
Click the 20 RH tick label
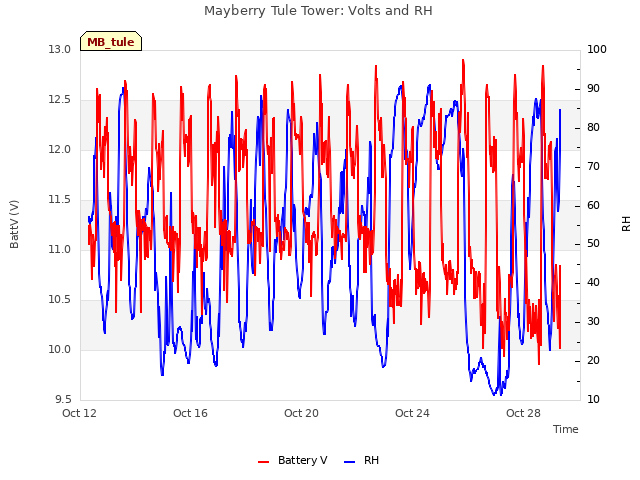point(593,360)
